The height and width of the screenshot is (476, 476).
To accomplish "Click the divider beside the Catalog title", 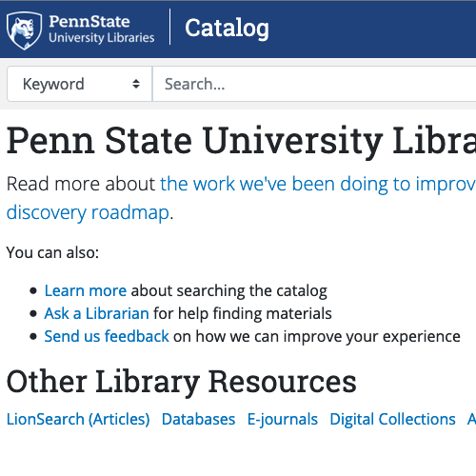I will [170, 27].
